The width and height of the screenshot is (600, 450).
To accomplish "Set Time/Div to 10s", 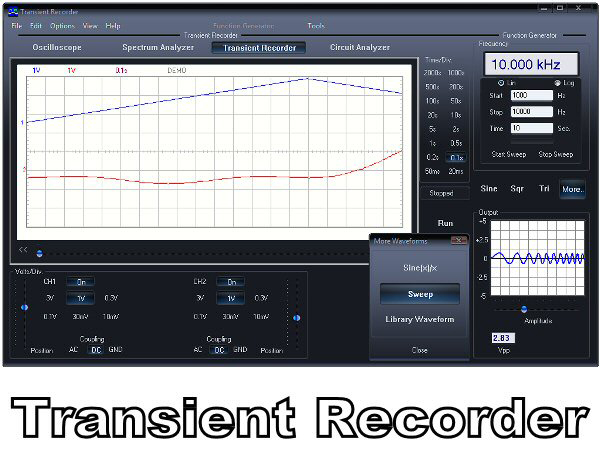I will pyautogui.click(x=456, y=115).
